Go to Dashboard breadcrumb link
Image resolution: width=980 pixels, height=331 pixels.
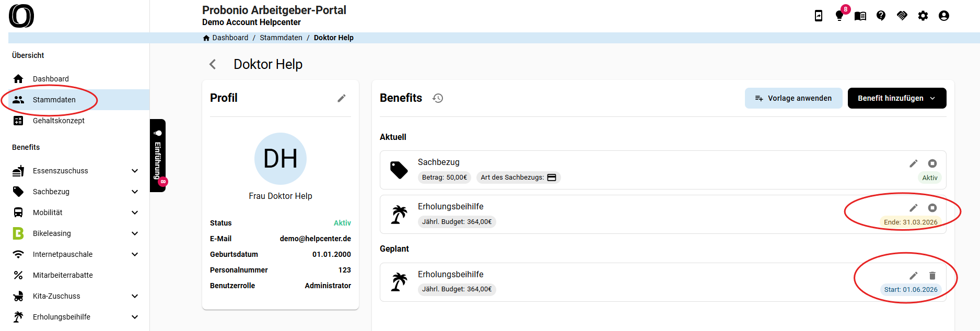point(230,38)
